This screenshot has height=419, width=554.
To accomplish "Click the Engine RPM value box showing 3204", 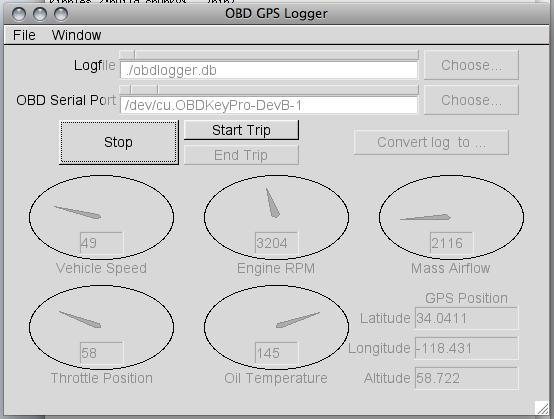I will [276, 243].
